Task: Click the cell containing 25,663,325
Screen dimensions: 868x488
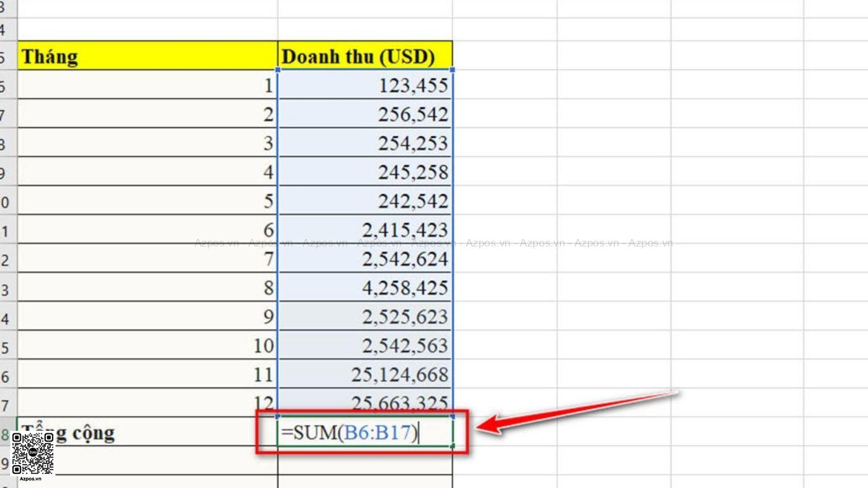Action: point(365,403)
